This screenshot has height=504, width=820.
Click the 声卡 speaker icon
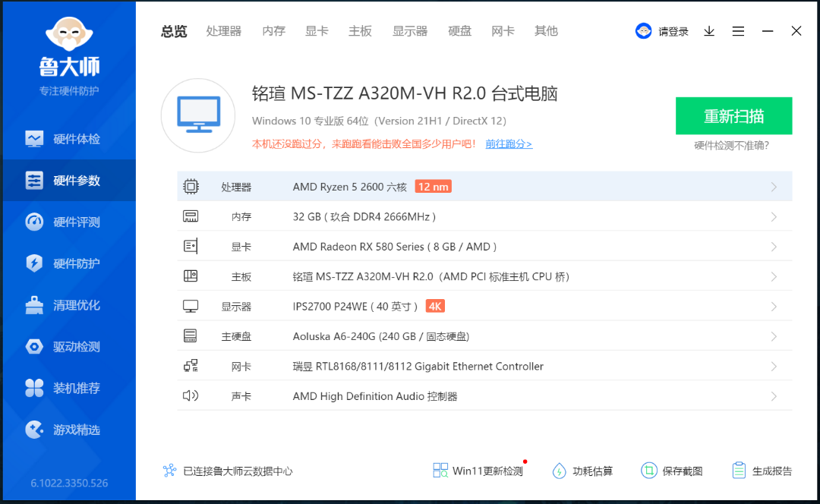click(x=191, y=395)
